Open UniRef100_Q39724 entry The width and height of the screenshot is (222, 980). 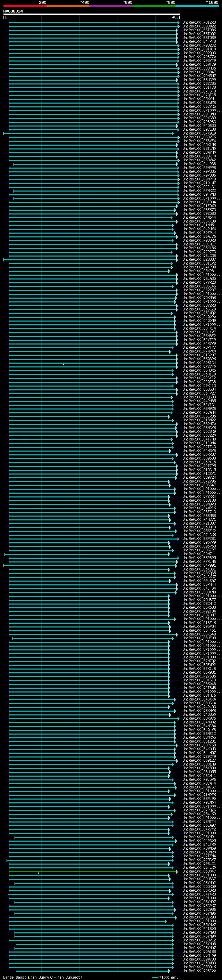[x=199, y=478]
